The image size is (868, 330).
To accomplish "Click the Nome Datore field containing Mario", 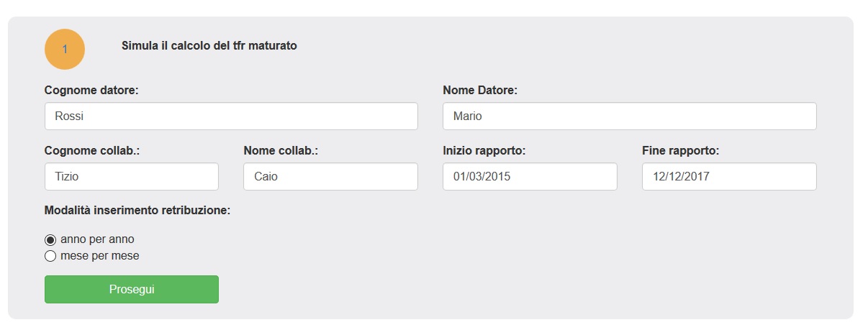I will pos(629,116).
